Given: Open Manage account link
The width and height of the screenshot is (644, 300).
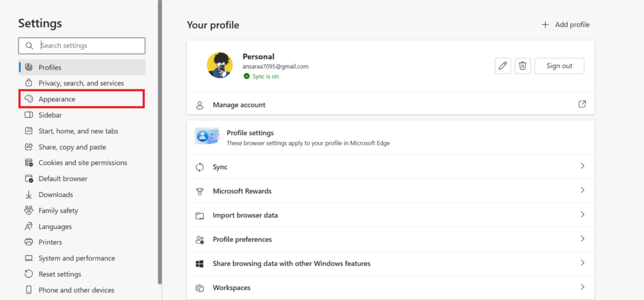Looking at the screenshot, I should point(391,105).
